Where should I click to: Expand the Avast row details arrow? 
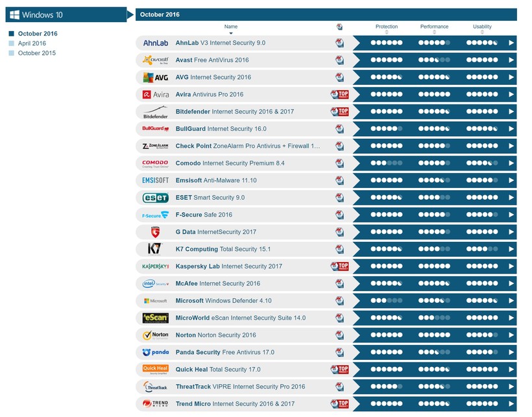pos(511,60)
